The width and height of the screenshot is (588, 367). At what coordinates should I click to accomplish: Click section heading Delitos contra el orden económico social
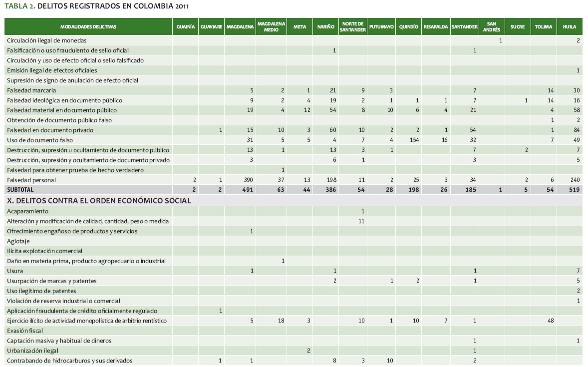click(99, 201)
